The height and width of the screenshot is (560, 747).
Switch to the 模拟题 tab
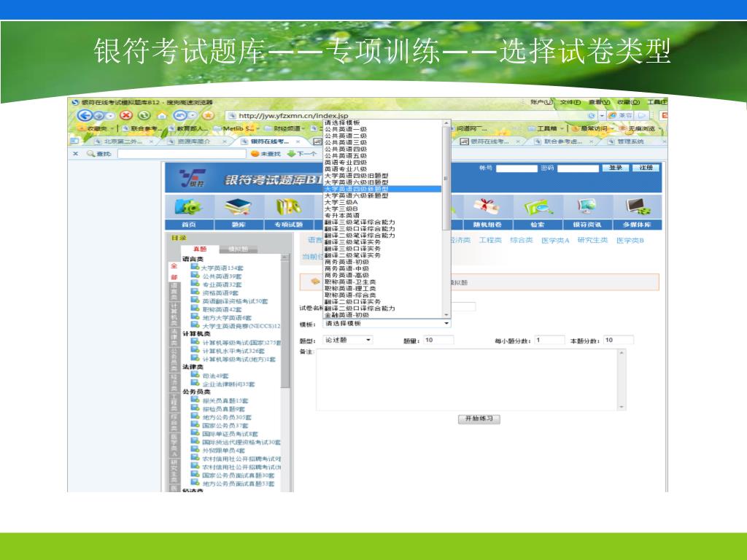click(x=239, y=249)
